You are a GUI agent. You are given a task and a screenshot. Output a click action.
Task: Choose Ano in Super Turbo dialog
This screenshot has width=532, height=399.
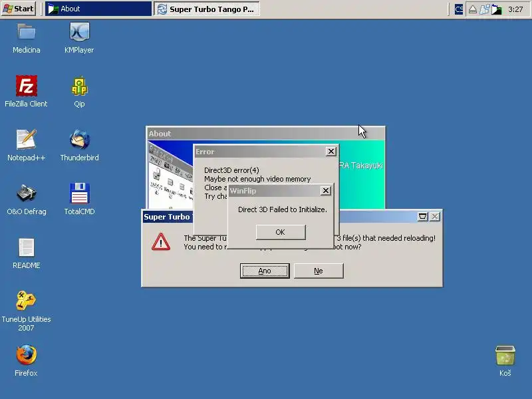[x=265, y=271]
